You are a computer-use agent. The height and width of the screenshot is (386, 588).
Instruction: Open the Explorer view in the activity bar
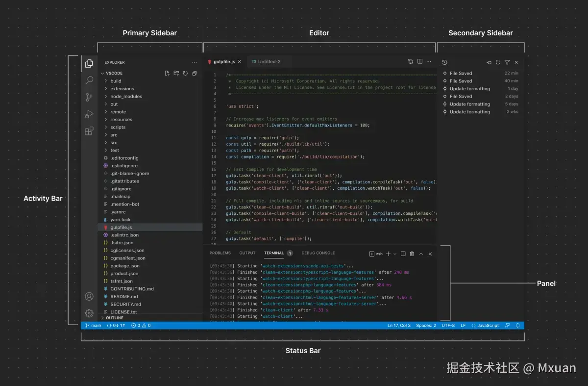pos(89,63)
